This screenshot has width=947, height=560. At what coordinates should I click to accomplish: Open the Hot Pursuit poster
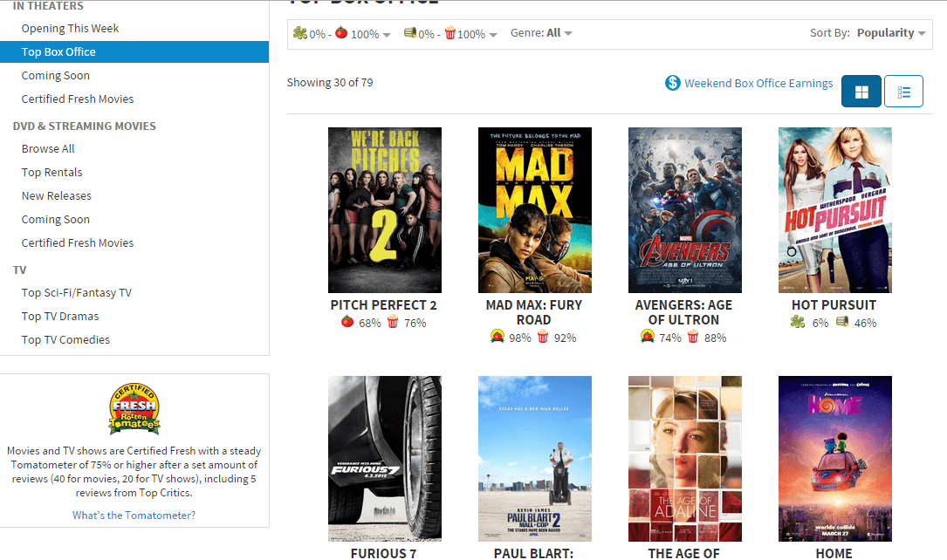point(834,210)
